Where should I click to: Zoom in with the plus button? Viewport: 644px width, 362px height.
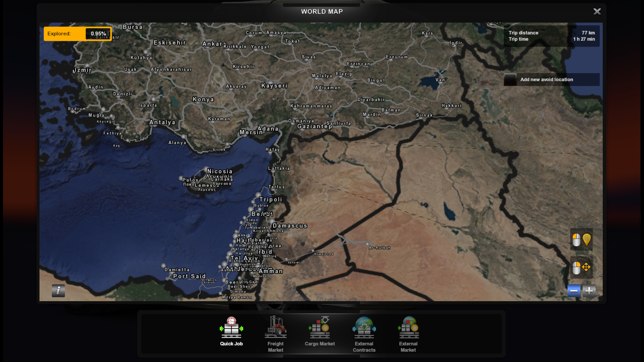[589, 291]
